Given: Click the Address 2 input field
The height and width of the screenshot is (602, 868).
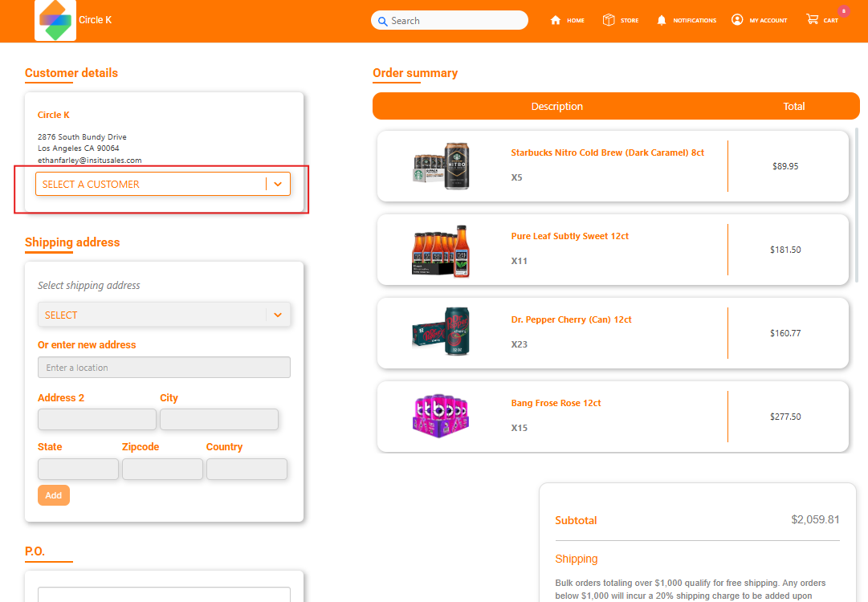Looking at the screenshot, I should [97, 420].
